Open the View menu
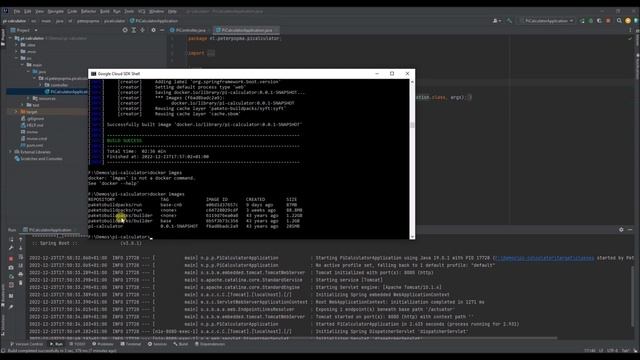 (39, 11)
